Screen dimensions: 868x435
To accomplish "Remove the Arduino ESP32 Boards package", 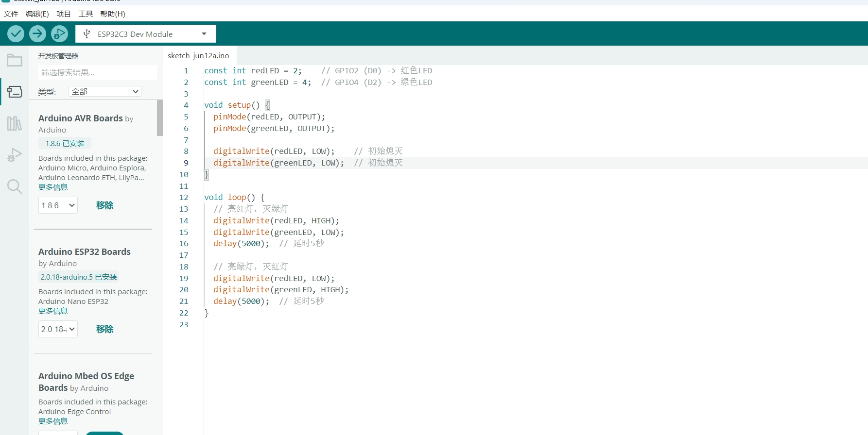I will (x=104, y=329).
